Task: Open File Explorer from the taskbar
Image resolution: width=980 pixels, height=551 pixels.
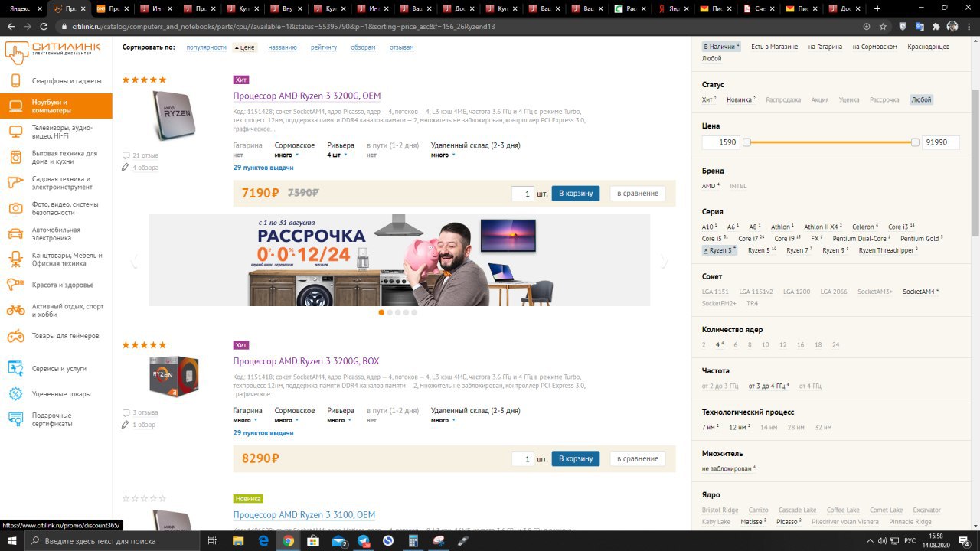Action: click(238, 541)
